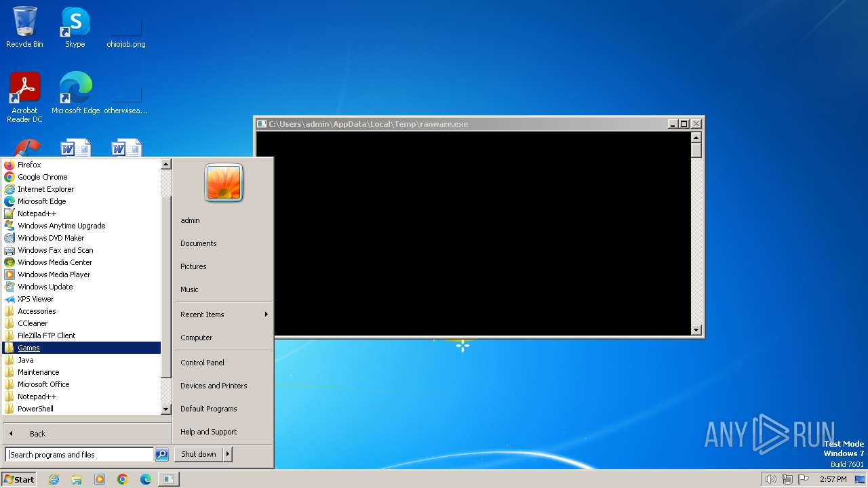Expand the highlighted Games folder
Image resolution: width=868 pixels, height=488 pixels.
click(81, 348)
